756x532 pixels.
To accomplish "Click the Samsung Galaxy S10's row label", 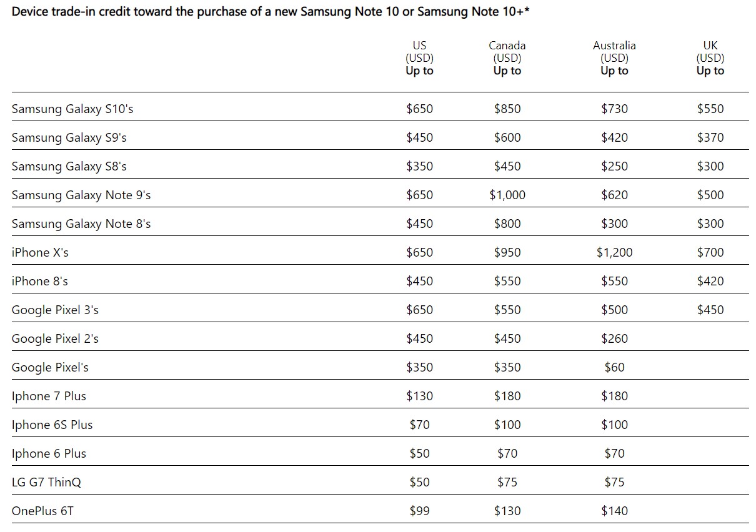I will (x=72, y=109).
